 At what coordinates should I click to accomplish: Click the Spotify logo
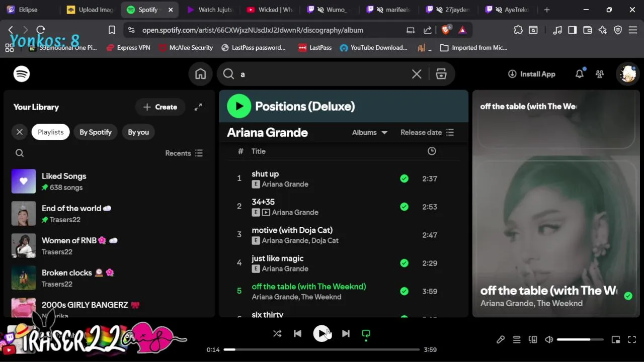[22, 74]
